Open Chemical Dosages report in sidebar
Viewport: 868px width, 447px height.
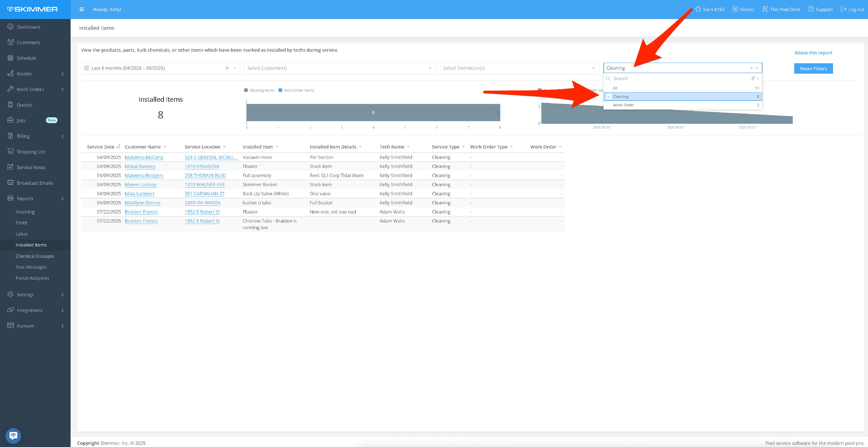coord(35,256)
